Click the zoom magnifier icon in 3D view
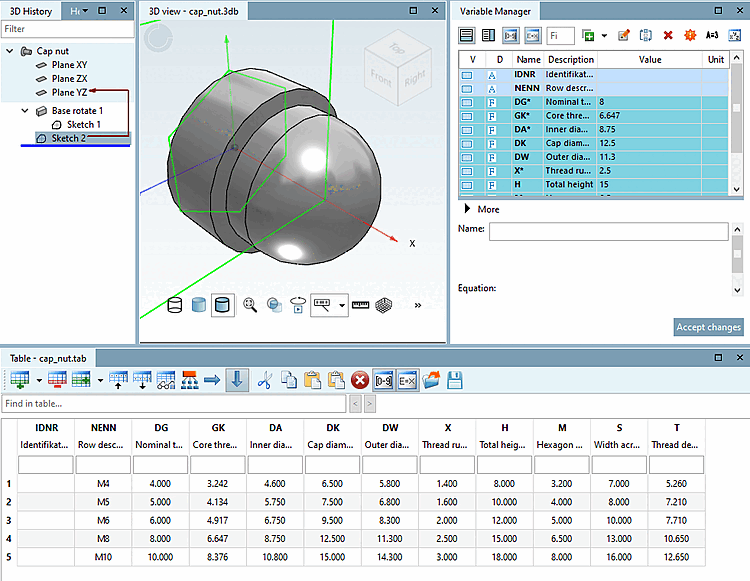The height and width of the screenshot is (581, 750). point(250,305)
